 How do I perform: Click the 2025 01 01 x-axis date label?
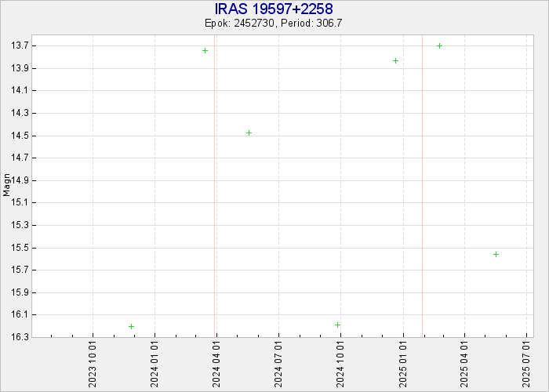[404, 363]
